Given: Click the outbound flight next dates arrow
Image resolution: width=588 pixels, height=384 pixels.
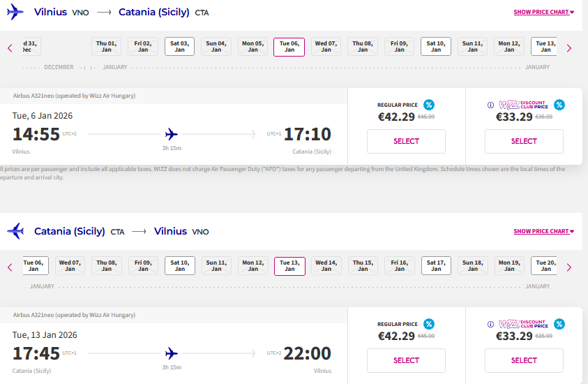Looking at the screenshot, I should [569, 48].
